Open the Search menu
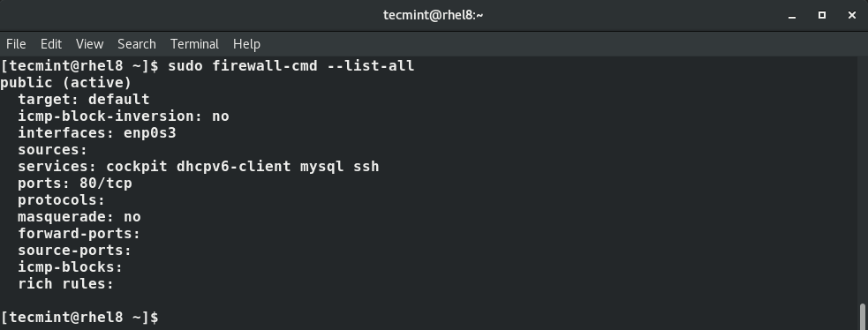868x330 pixels. pyautogui.click(x=136, y=43)
